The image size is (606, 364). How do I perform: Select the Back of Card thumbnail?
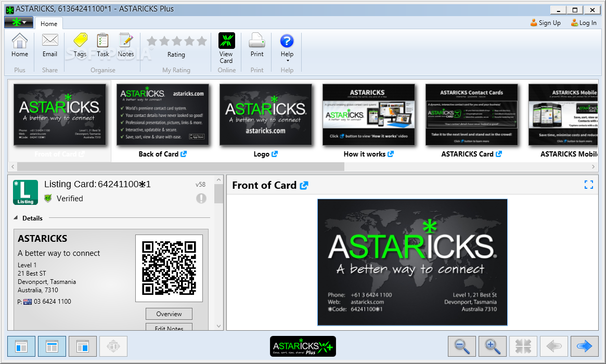pyautogui.click(x=163, y=115)
